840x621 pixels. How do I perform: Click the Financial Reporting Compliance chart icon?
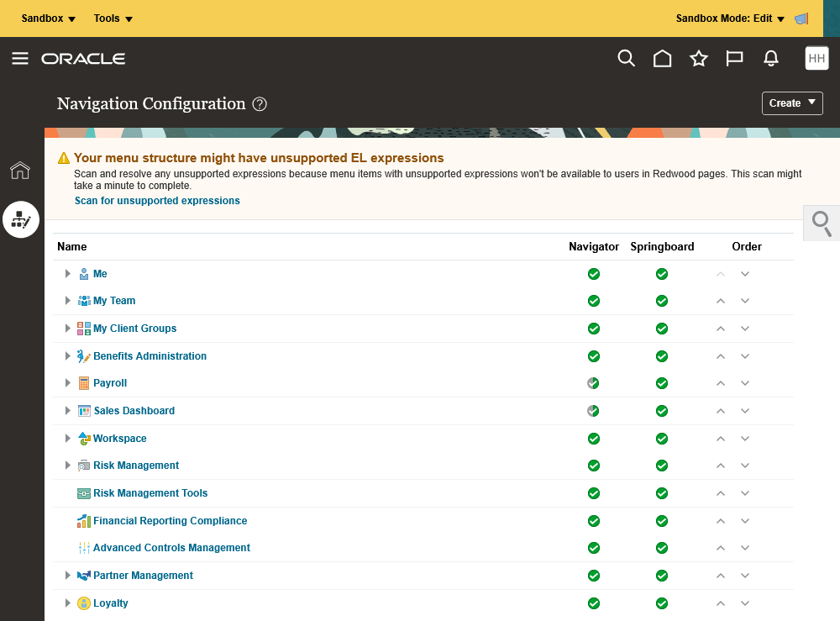83,521
